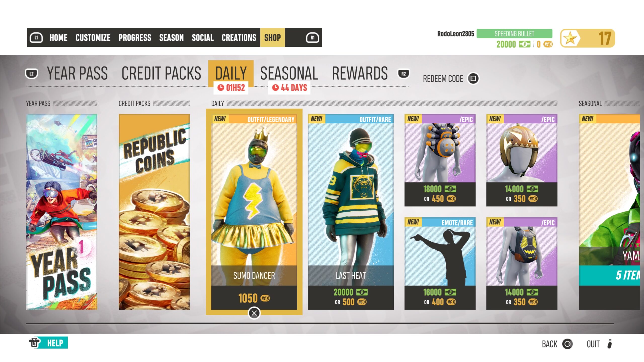
Task: Open the Year Pass poster card
Action: pyautogui.click(x=62, y=212)
